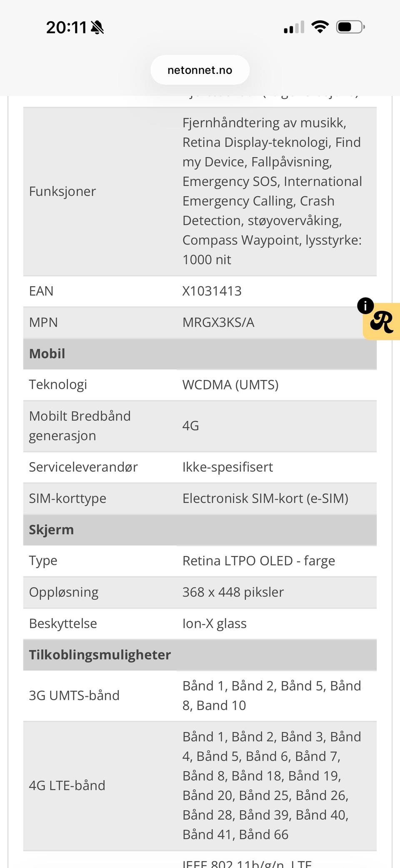Tap the battery indicator icon
This screenshot has width=400, height=868.
(x=350, y=28)
